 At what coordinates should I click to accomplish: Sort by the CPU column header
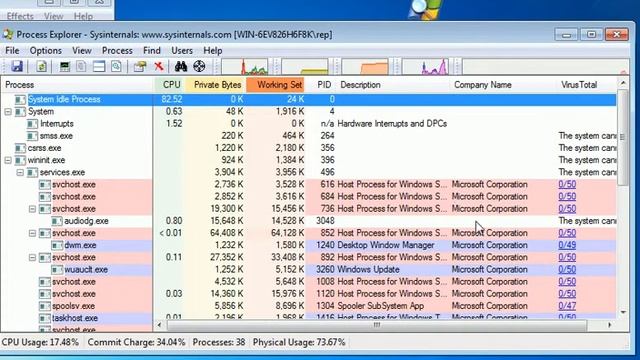170,85
